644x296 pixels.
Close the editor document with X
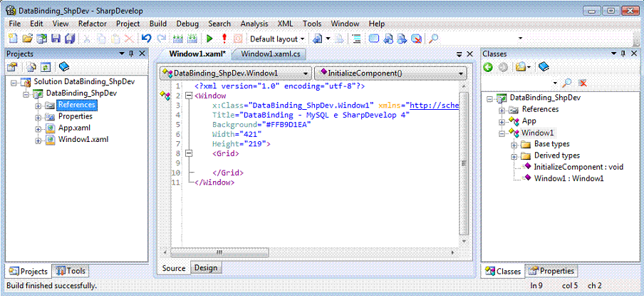[470, 54]
